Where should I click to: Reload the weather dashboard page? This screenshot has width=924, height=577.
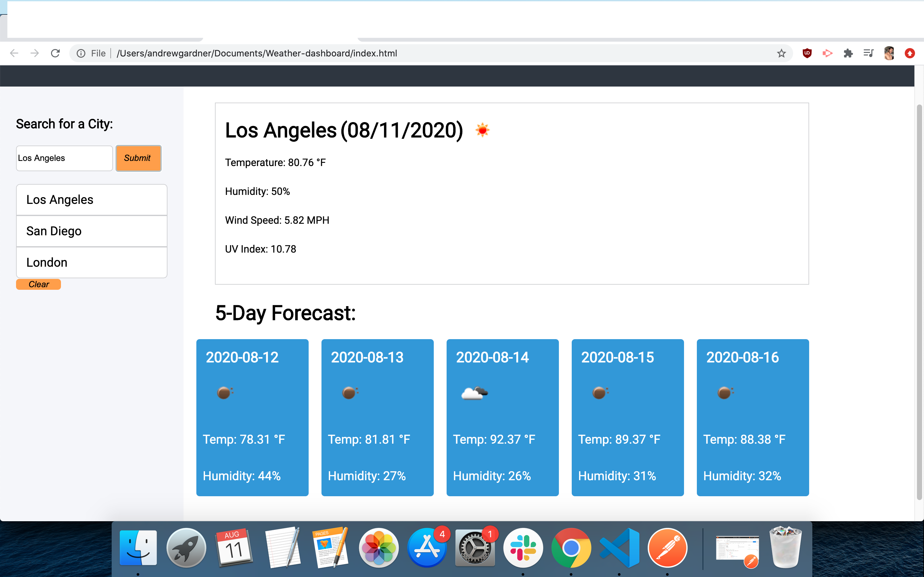pos(55,53)
